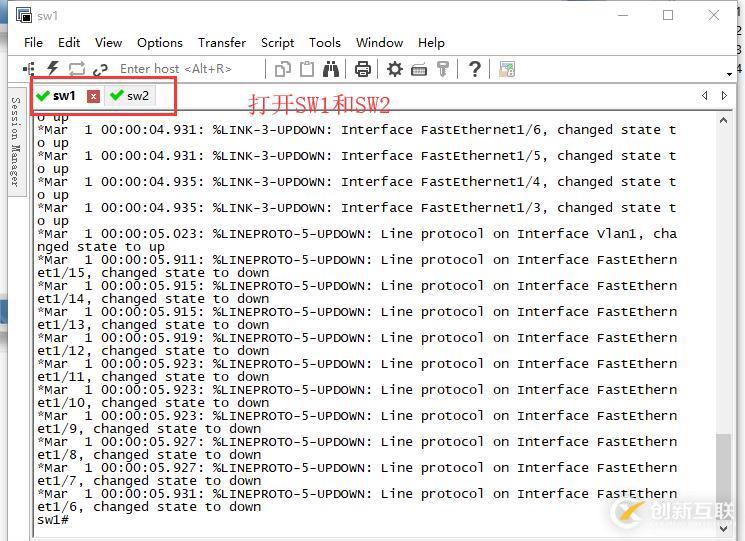Viewport: 745px width, 541px height.
Task: Click the SecureCRT title bar app icon
Action: (24, 15)
